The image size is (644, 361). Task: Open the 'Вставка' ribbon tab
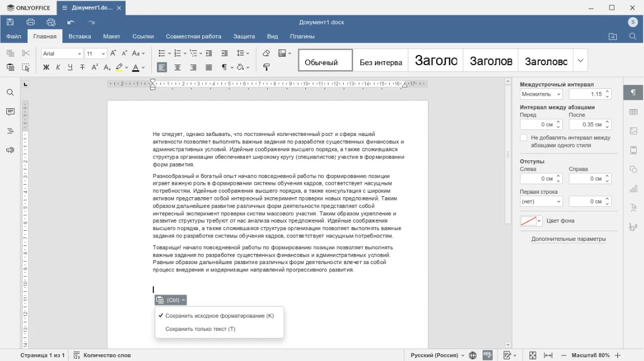click(80, 36)
